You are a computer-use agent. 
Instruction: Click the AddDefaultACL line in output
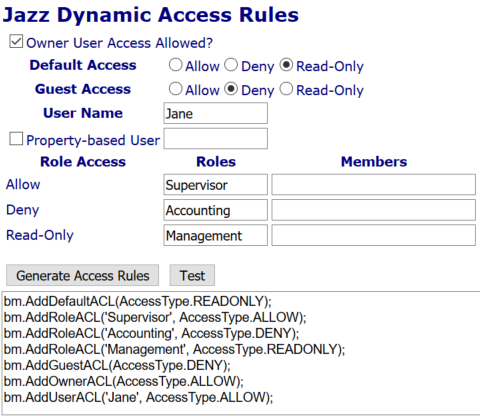138,301
